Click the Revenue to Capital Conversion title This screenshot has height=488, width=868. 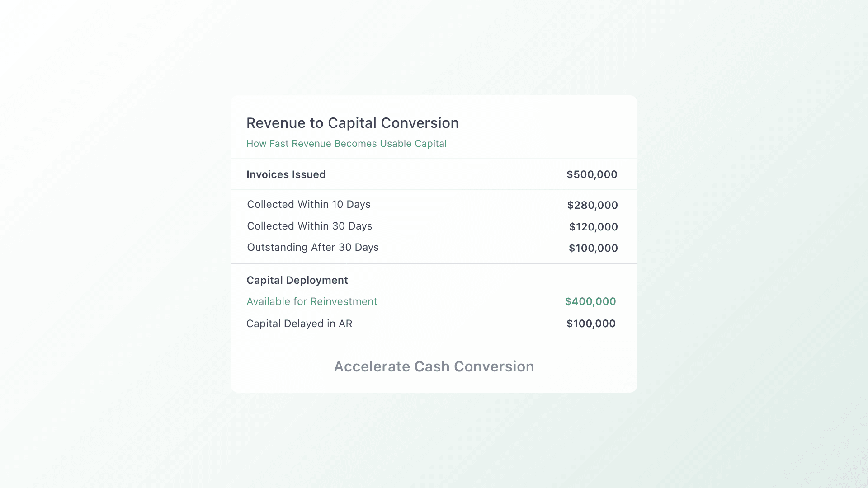(352, 123)
